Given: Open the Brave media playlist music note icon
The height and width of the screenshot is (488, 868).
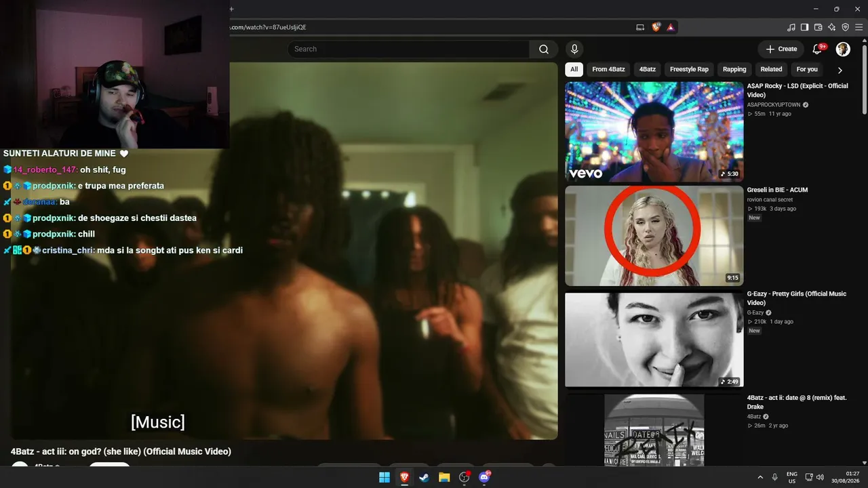Looking at the screenshot, I should pos(791,27).
